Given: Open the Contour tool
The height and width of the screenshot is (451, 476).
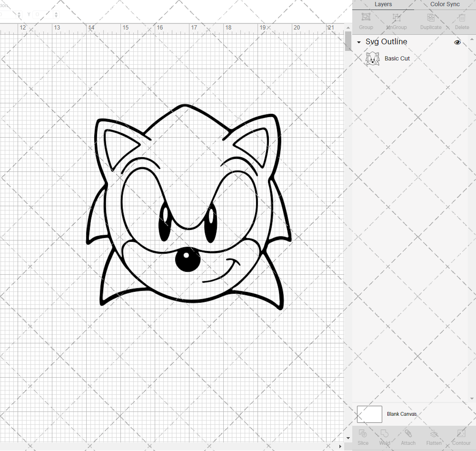Looking at the screenshot, I should (x=461, y=437).
